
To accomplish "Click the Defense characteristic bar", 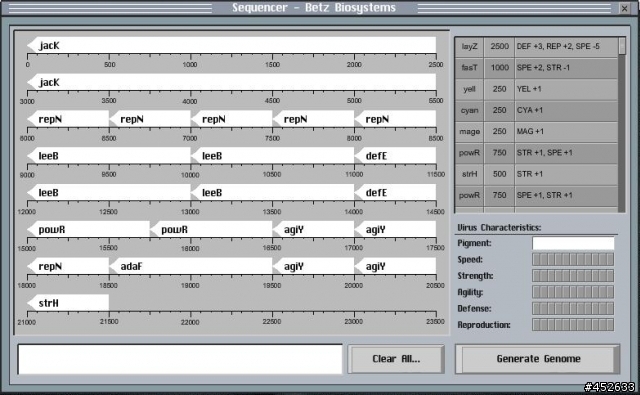I will [573, 308].
